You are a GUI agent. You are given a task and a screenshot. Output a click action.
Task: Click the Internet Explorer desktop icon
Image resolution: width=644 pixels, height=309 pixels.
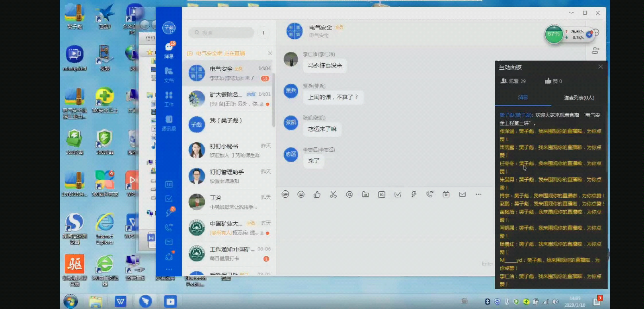tap(105, 229)
